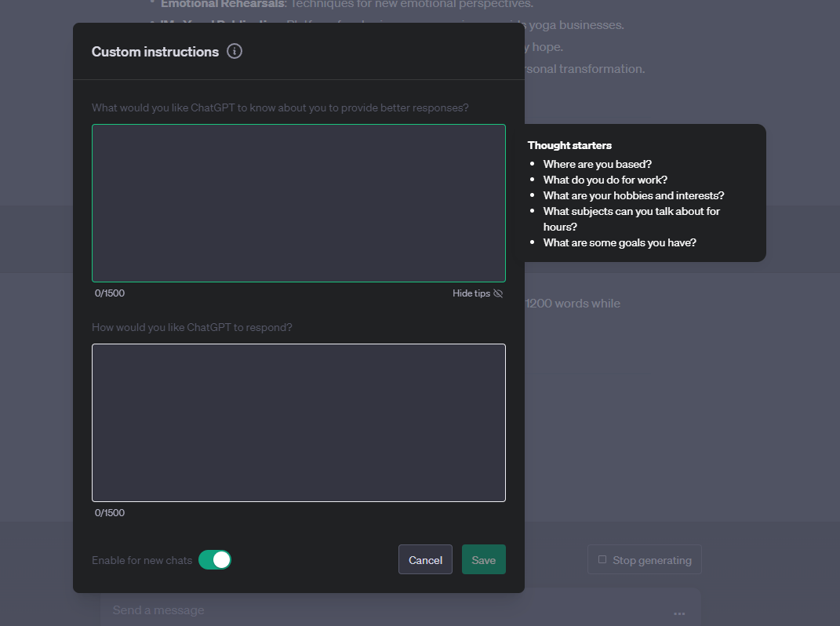Click the 0/1500 counter under second text area
Screen dimensions: 840x626
[110, 513]
